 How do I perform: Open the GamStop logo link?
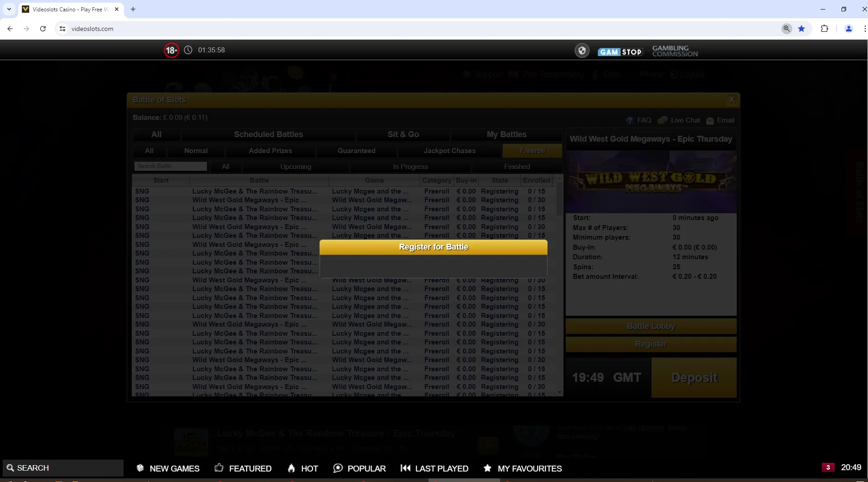click(x=620, y=52)
